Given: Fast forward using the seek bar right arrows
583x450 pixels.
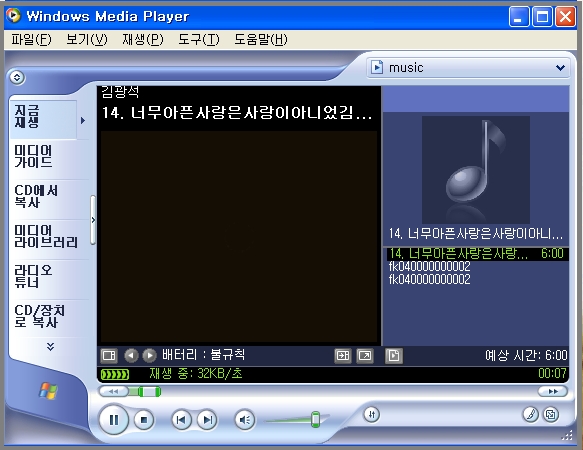Looking at the screenshot, I should click(x=553, y=391).
